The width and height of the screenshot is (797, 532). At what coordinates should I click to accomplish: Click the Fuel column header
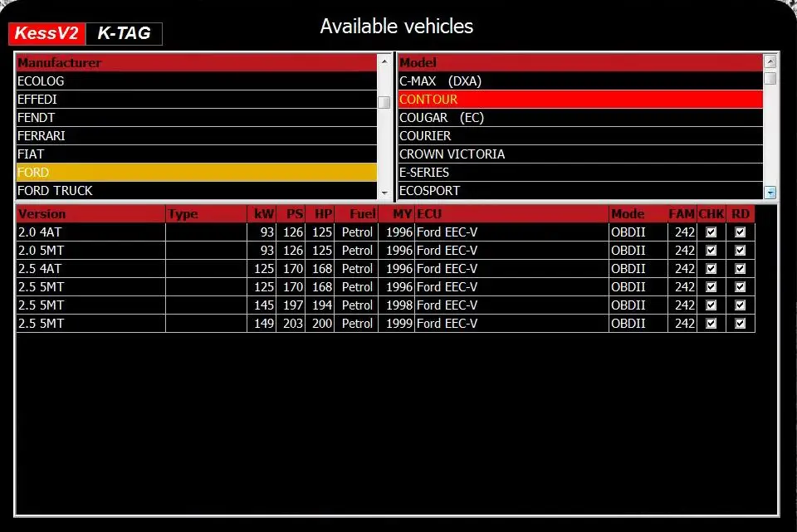point(356,214)
